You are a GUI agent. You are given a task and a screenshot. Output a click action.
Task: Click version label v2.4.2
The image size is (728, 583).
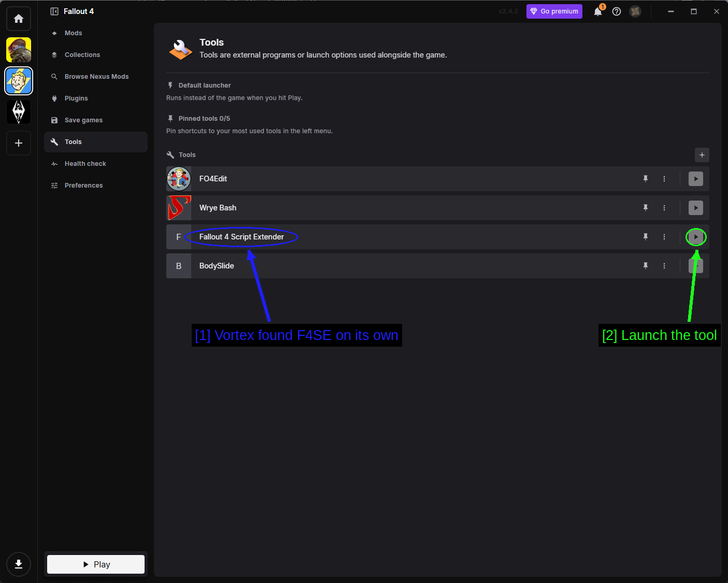pyautogui.click(x=508, y=11)
